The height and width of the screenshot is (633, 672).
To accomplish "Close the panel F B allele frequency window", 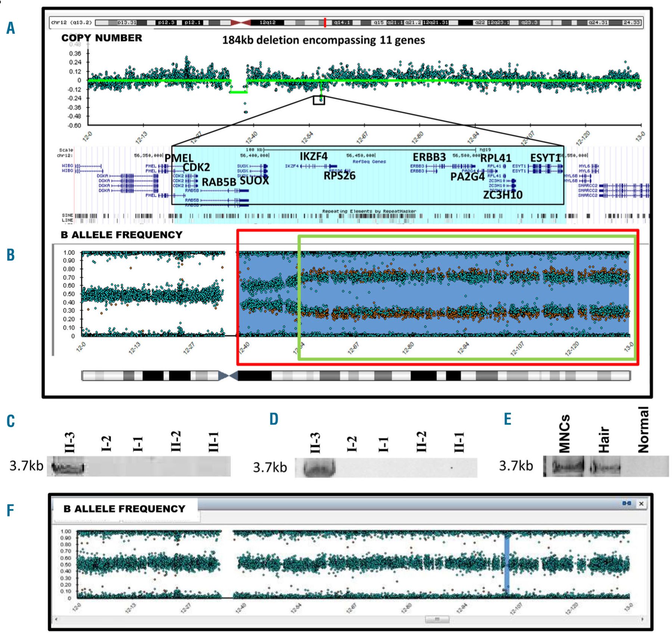I will tap(641, 503).
